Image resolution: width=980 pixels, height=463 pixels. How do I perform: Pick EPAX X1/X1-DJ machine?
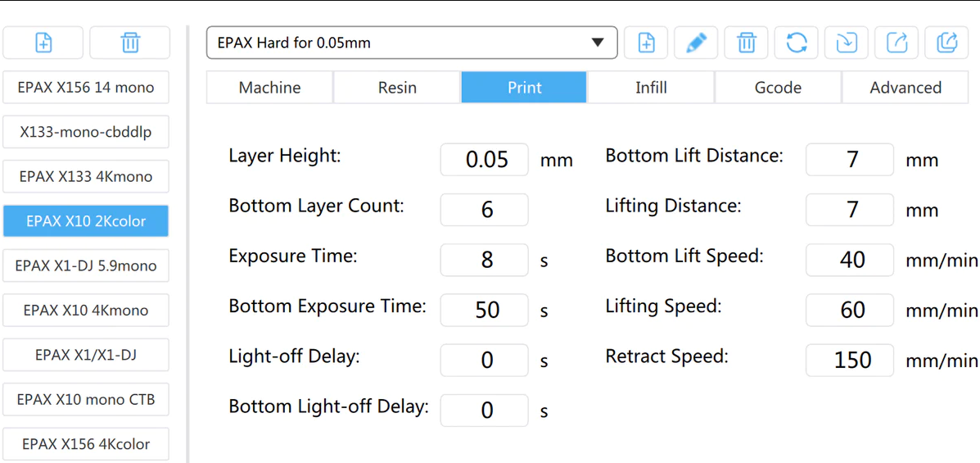[x=86, y=355]
